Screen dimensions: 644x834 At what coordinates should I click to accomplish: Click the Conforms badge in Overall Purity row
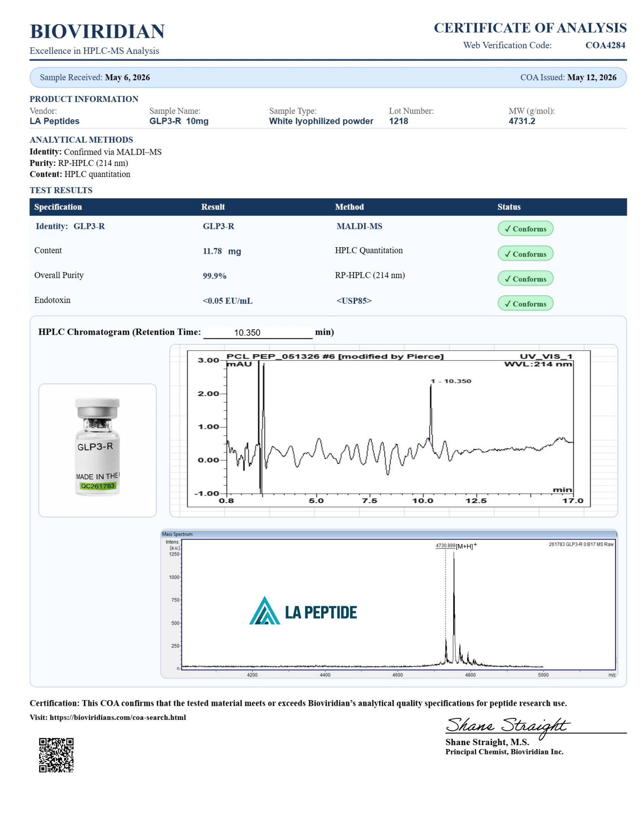(525, 278)
